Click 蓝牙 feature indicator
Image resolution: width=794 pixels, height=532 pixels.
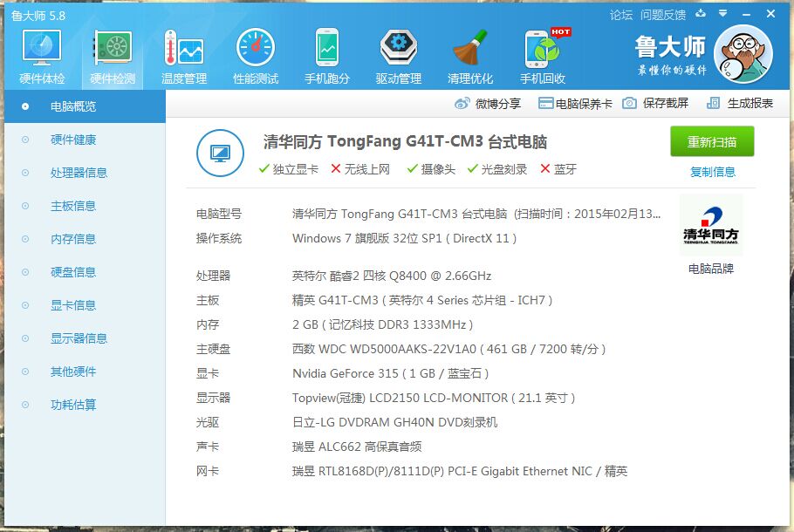[x=558, y=169]
